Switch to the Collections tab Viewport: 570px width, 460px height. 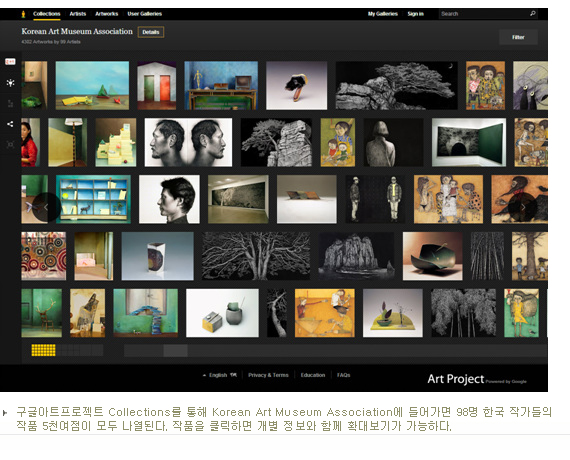[47, 14]
